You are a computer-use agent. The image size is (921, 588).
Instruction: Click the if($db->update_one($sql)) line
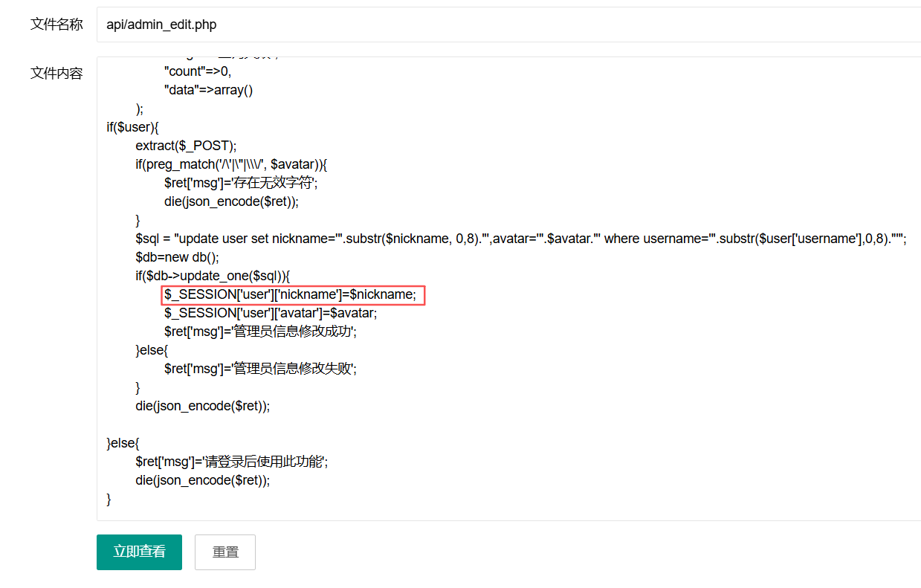[x=212, y=276]
